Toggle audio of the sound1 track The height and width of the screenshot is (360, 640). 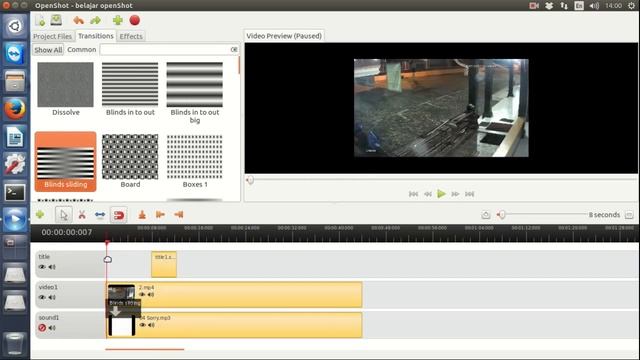coord(52,327)
